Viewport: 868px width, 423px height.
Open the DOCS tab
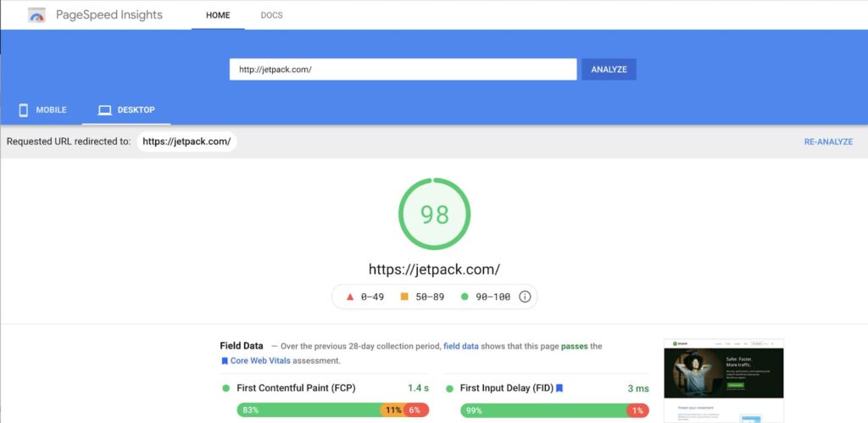pos(272,15)
